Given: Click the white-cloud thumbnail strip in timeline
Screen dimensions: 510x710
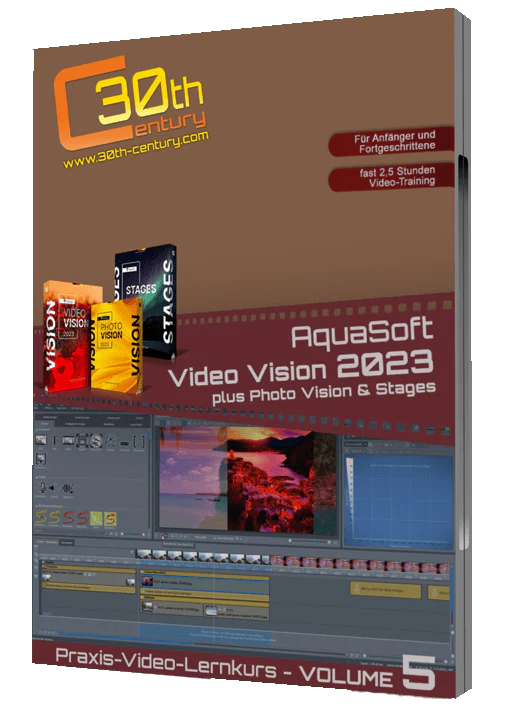Looking at the screenshot, I should [202, 556].
